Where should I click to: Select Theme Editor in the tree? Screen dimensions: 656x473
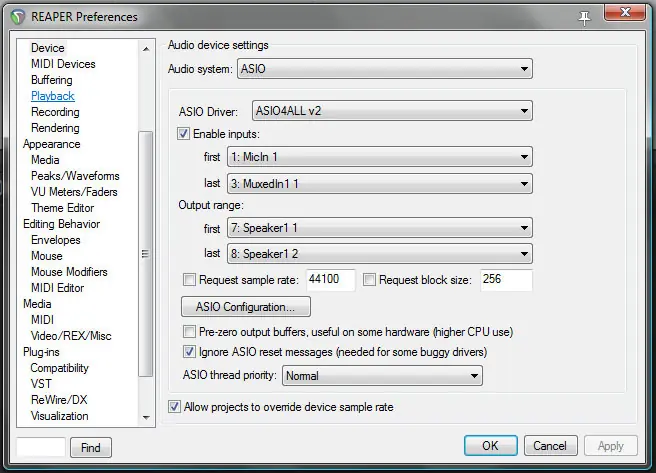[x=62, y=208]
